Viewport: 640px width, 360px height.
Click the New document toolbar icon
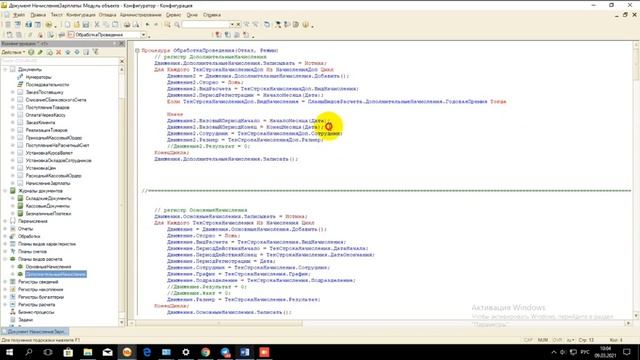pos(67,25)
